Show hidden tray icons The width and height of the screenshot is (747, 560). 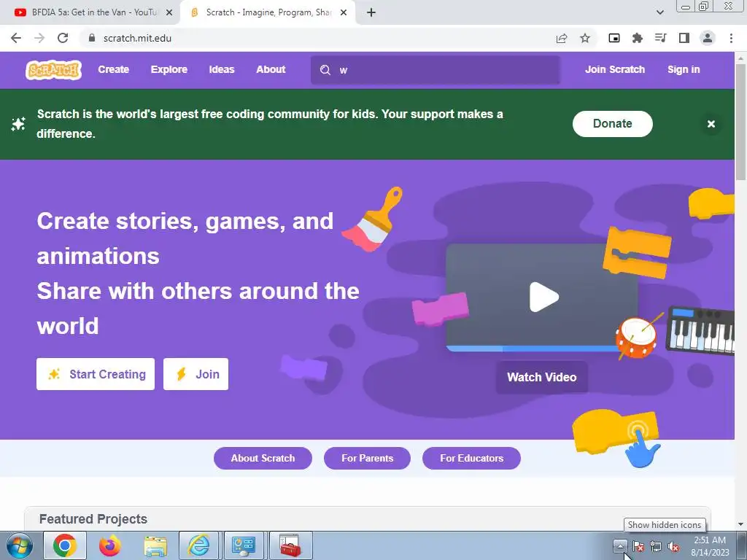coord(620,546)
